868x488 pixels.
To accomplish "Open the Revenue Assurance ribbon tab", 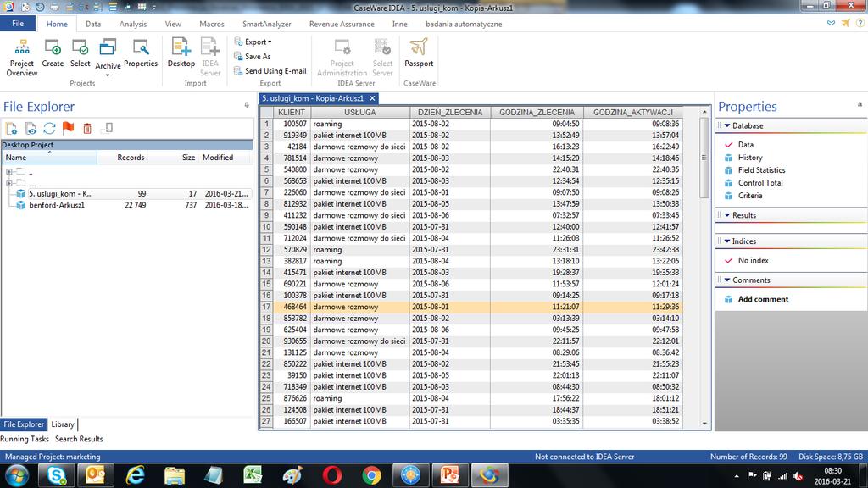I will 342,24.
